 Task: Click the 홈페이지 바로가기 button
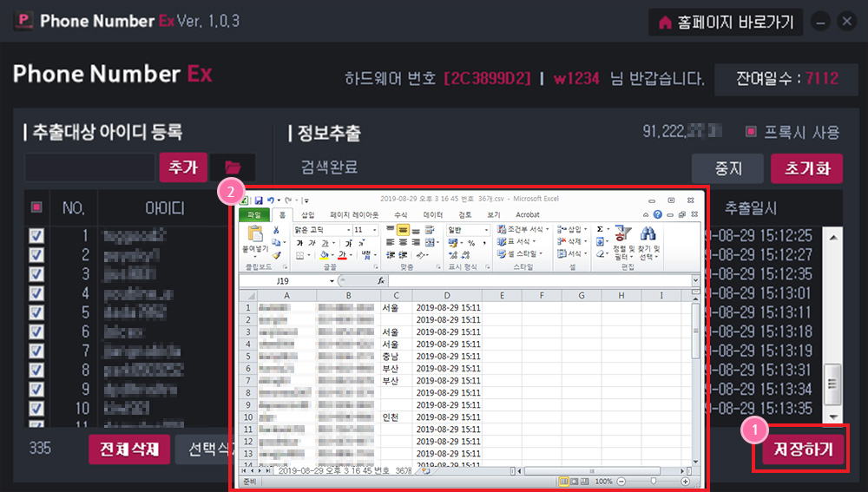[726, 23]
